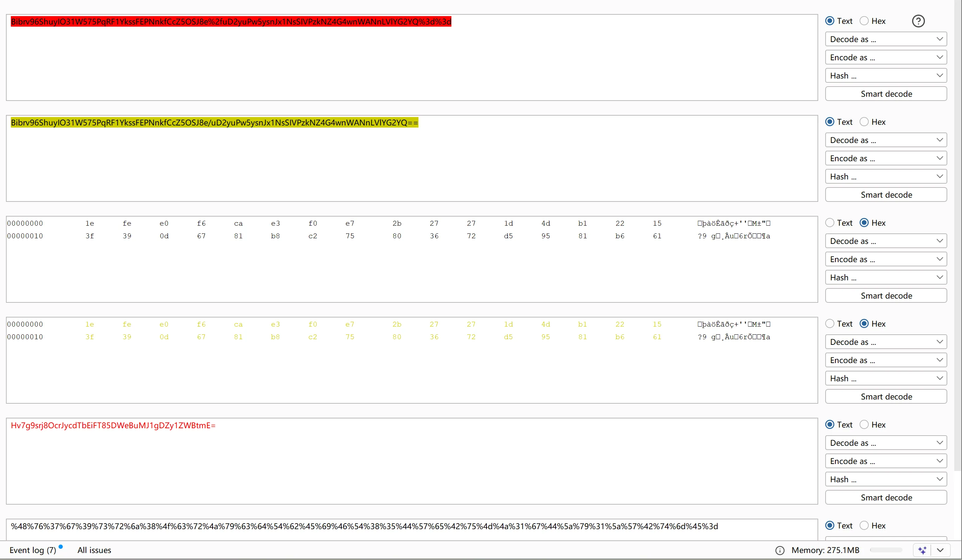The image size is (962, 560).
Task: Switch the yellow-highlighted YQ== panel to Hex
Action: (873, 122)
